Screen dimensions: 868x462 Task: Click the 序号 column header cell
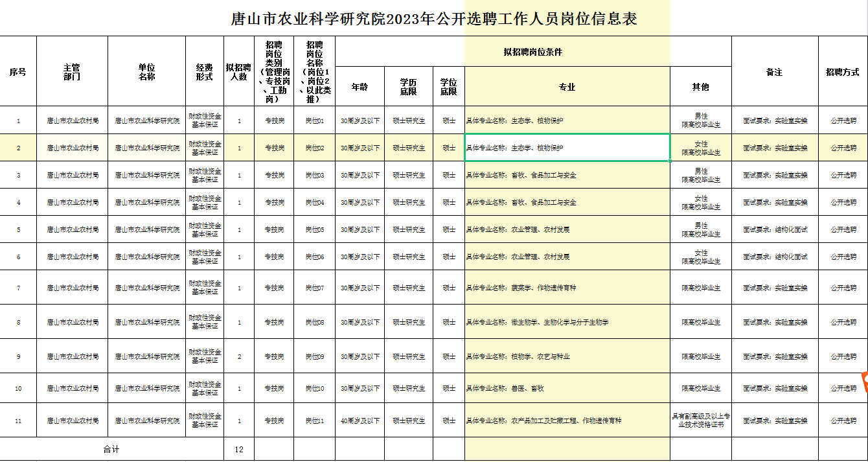(18, 71)
